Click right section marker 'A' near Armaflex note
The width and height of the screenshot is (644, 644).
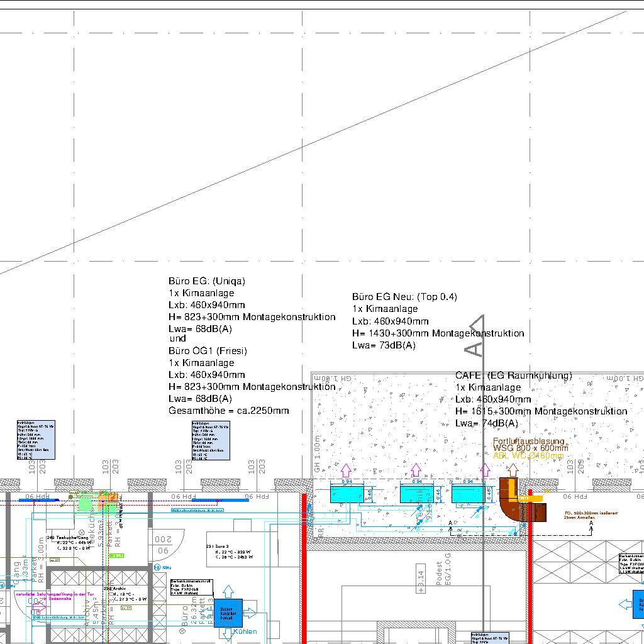point(591,523)
